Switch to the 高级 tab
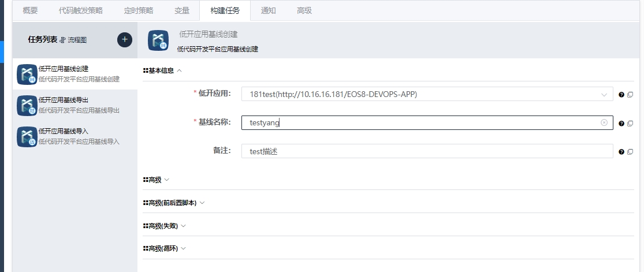This screenshot has width=644, height=272. tap(304, 10)
